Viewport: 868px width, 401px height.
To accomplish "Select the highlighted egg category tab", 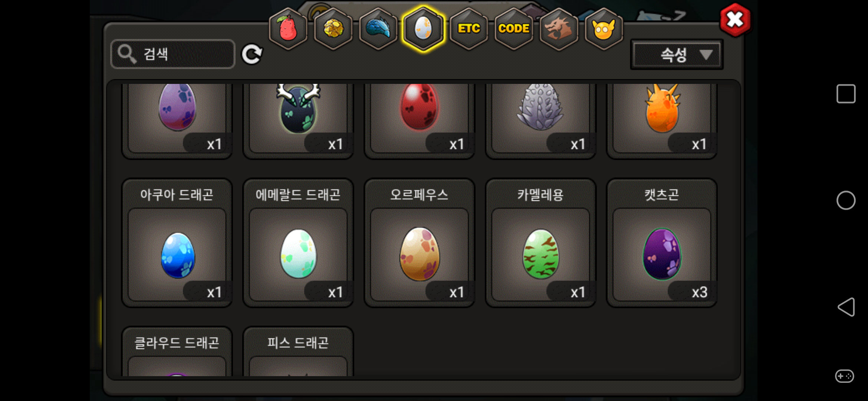I will [423, 29].
